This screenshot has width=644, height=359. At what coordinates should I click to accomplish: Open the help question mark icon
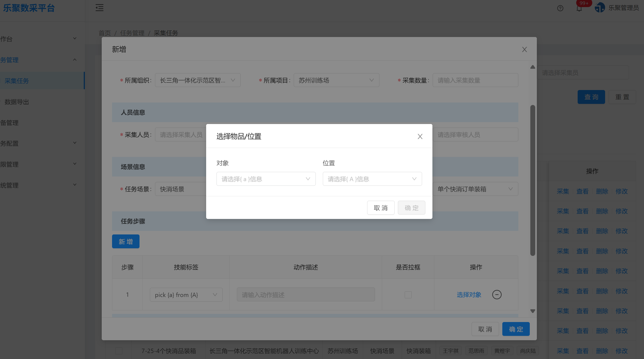560,8
